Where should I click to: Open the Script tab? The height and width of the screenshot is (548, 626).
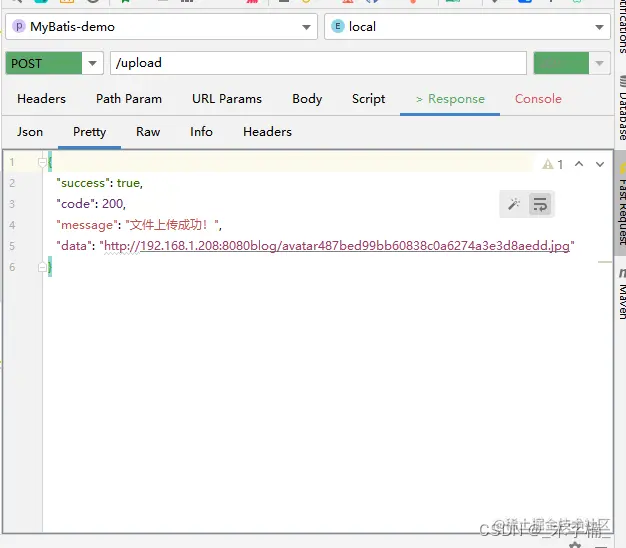[368, 99]
